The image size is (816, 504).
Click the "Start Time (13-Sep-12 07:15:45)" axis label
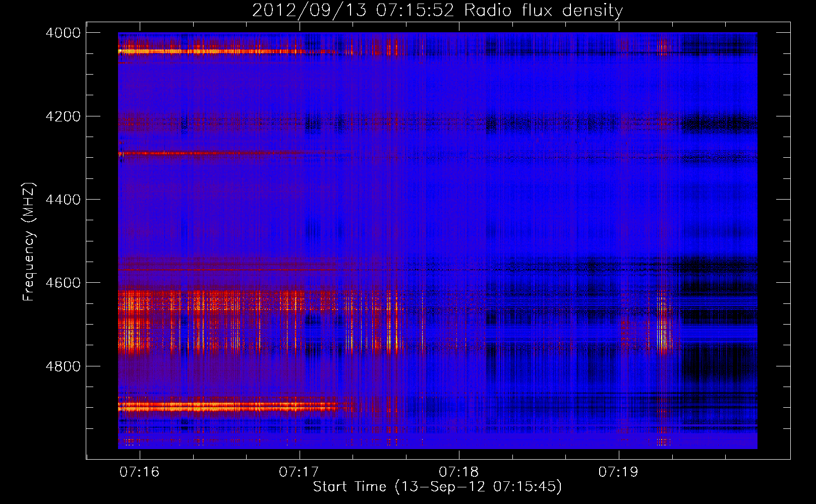tap(437, 487)
